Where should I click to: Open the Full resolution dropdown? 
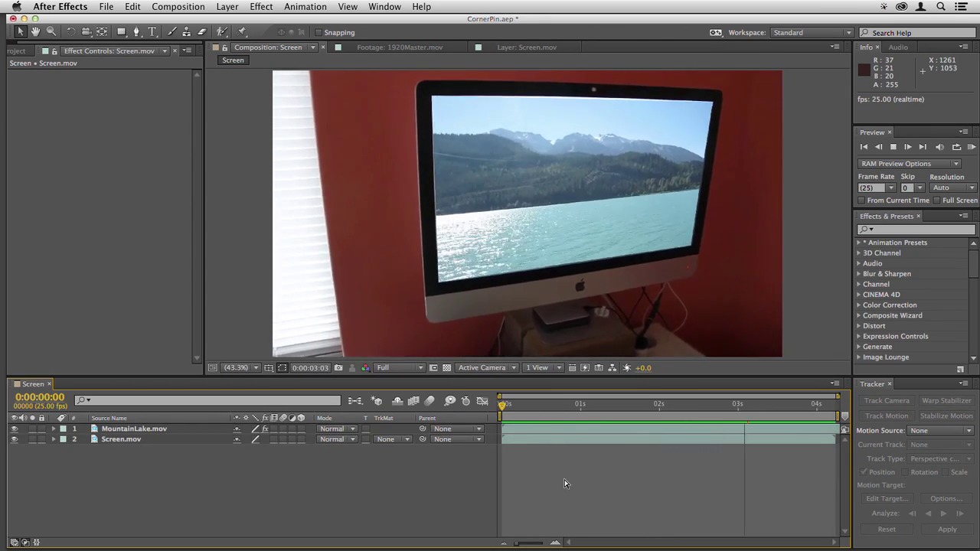399,368
